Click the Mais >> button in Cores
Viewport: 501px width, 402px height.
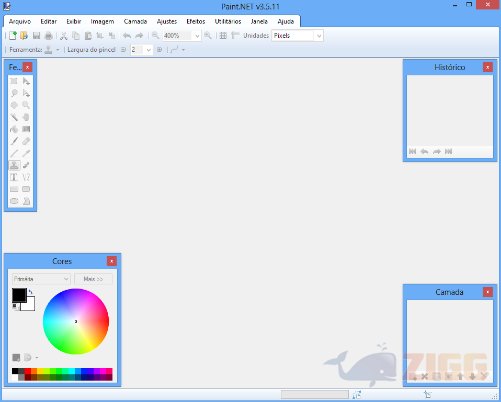[x=93, y=279]
